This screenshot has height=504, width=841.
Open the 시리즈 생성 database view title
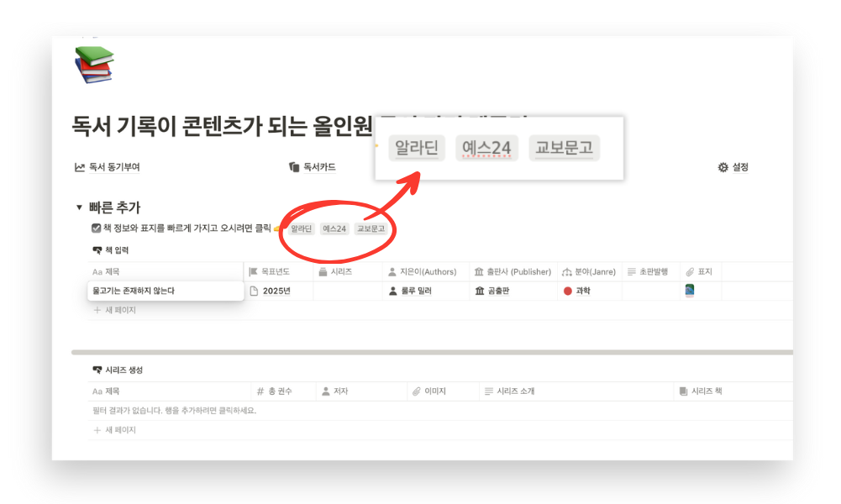click(118, 370)
